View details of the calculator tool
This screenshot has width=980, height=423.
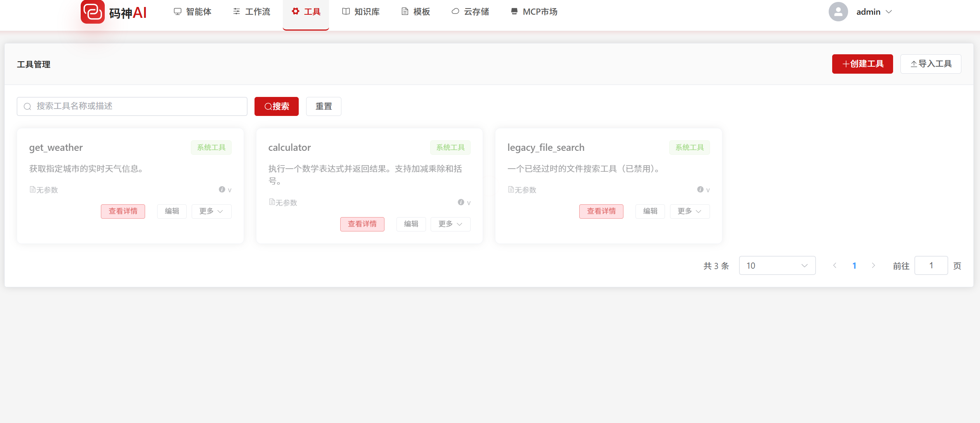362,224
